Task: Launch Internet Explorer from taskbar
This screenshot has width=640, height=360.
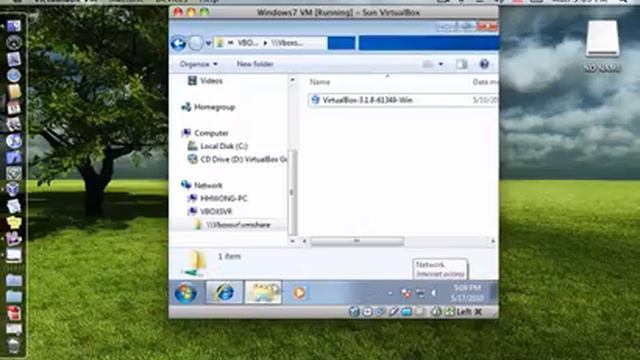Action: tap(224, 293)
